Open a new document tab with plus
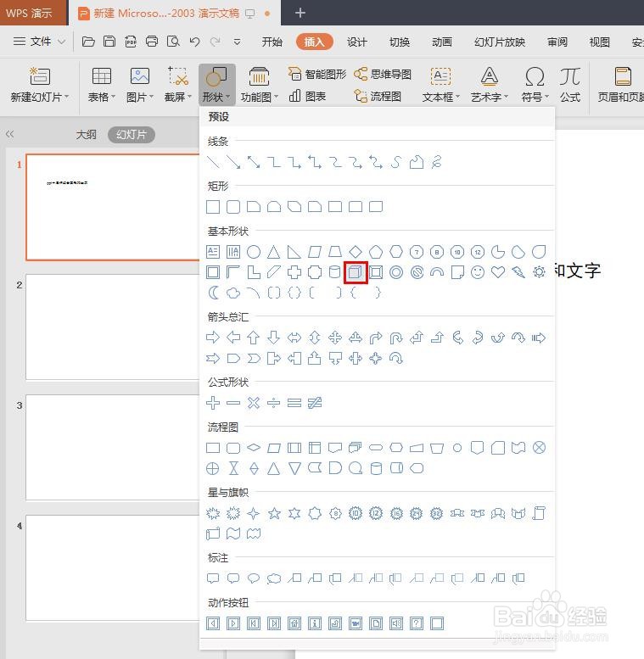Image resolution: width=644 pixels, height=659 pixels. [300, 13]
